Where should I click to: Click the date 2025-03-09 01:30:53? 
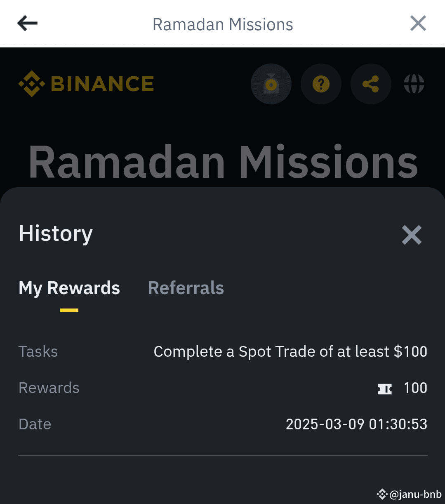357,424
